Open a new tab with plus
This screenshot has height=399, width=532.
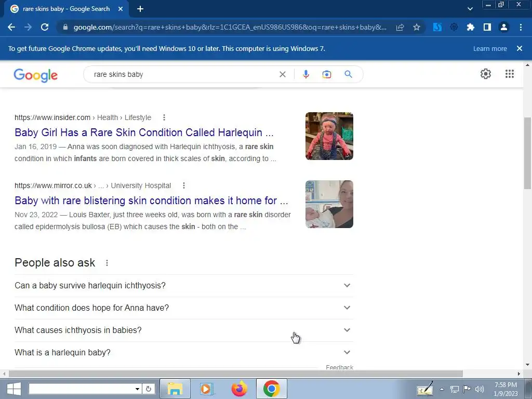tap(140, 9)
